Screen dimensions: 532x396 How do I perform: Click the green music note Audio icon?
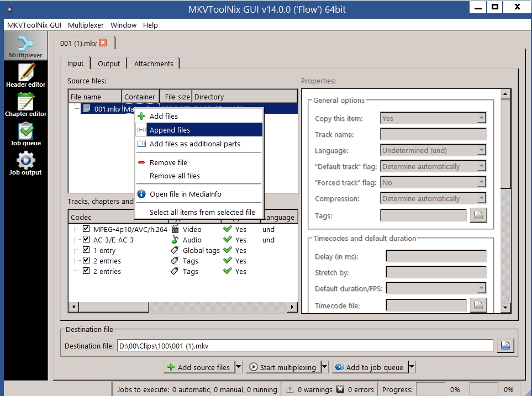175,240
